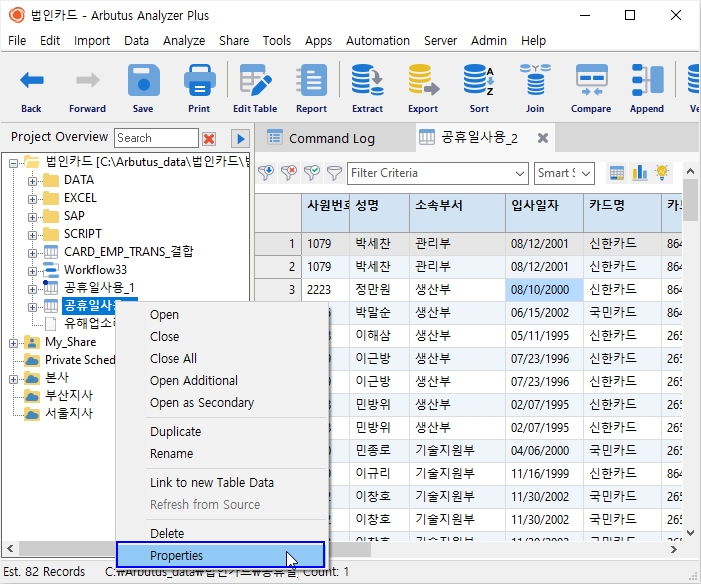Collapse the 법인카드 project root node
Viewport: 701px width, 584px height.
coord(13,163)
